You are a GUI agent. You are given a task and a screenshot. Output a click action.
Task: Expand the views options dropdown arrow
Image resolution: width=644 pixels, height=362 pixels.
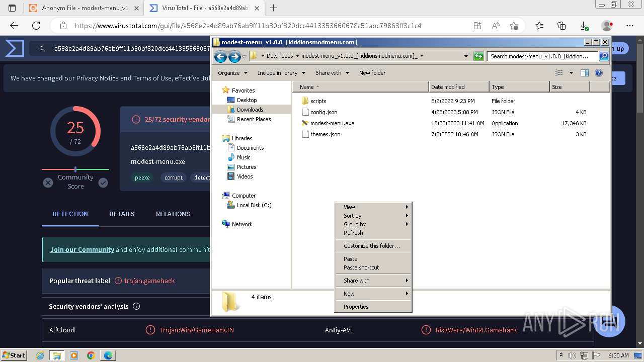point(571,73)
